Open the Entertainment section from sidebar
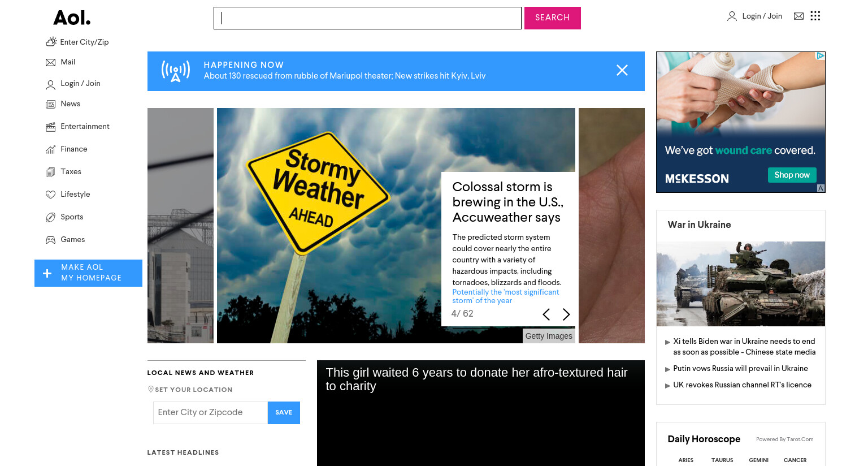Image resolution: width=868 pixels, height=466 pixels. pyautogui.click(x=85, y=127)
